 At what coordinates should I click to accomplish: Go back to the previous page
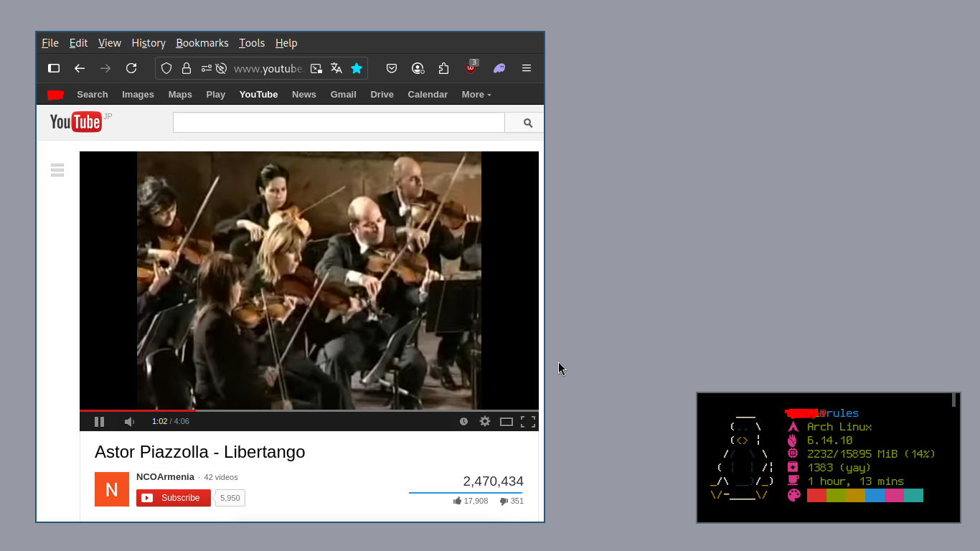click(x=80, y=68)
